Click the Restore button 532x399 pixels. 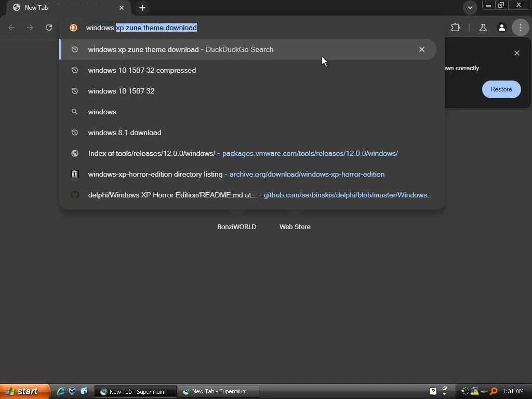pyautogui.click(x=501, y=89)
